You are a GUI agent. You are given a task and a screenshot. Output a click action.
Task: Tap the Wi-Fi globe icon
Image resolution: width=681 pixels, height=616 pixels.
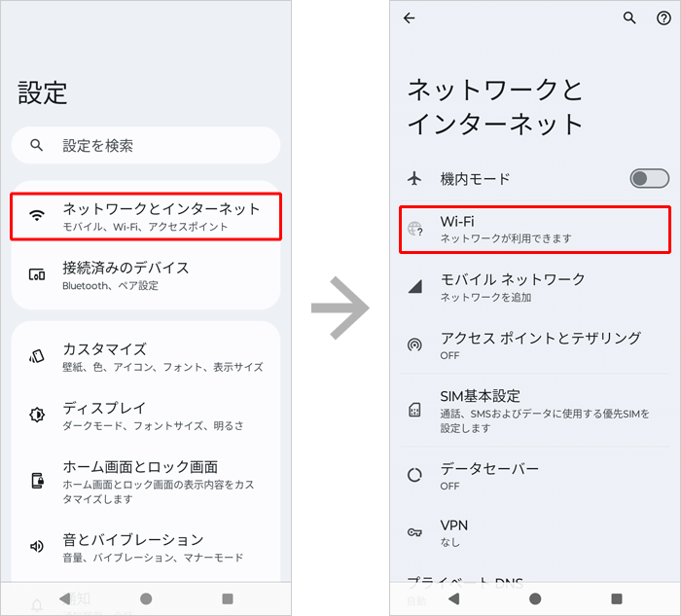pyautogui.click(x=415, y=230)
